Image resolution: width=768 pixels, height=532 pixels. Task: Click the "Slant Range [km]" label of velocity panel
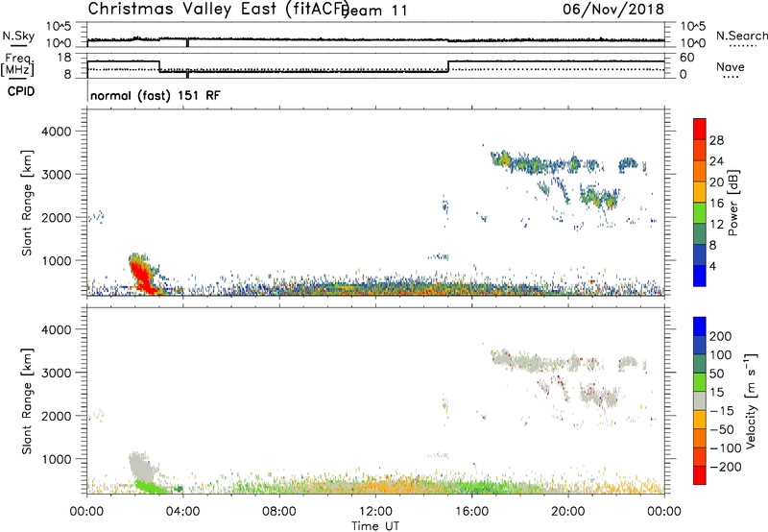point(27,401)
